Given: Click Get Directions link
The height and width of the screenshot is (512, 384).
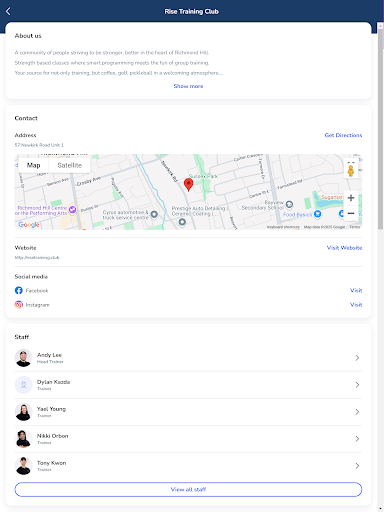Looking at the screenshot, I should (343, 135).
